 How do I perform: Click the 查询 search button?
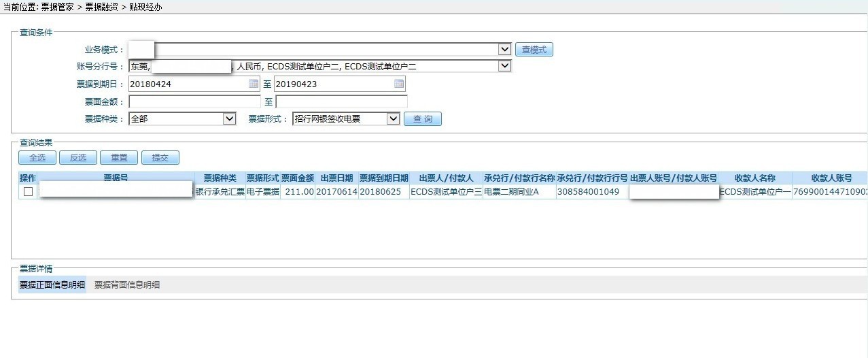[423, 119]
